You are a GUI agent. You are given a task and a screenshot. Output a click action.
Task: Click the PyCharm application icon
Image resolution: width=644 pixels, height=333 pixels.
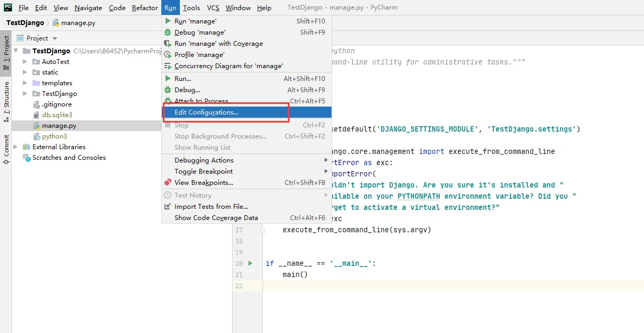point(8,7)
